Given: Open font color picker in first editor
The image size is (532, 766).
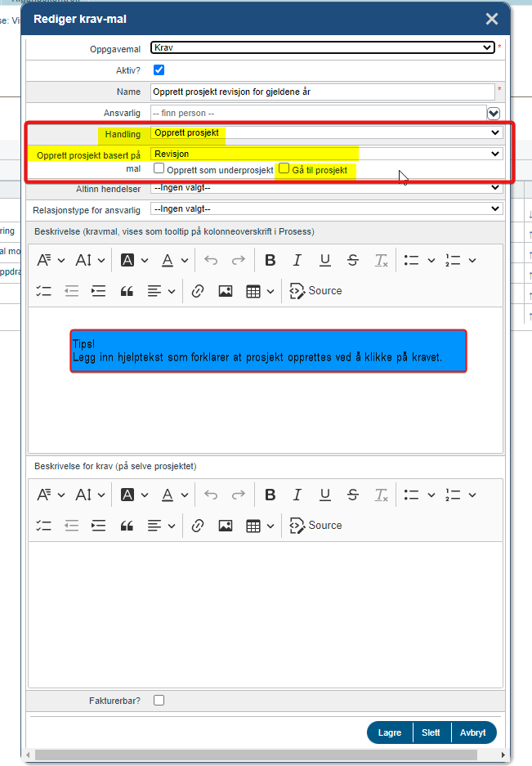Looking at the screenshot, I should (173, 261).
